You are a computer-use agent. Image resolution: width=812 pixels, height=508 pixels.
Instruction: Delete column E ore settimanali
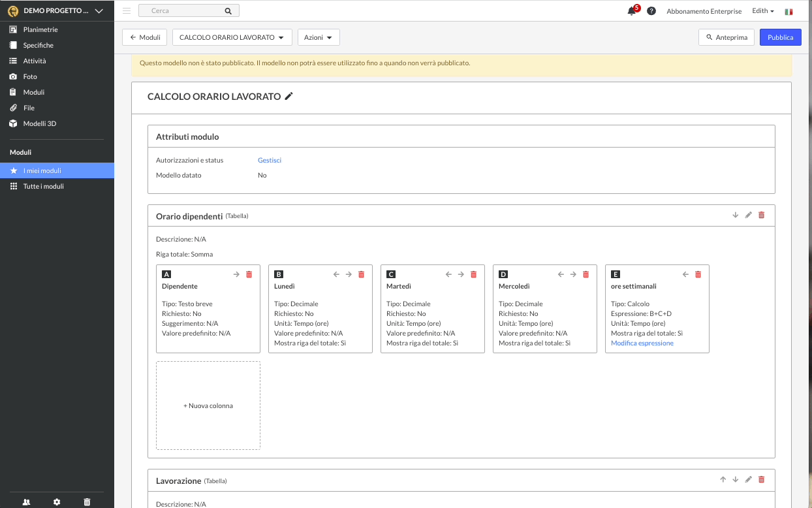pyautogui.click(x=698, y=274)
